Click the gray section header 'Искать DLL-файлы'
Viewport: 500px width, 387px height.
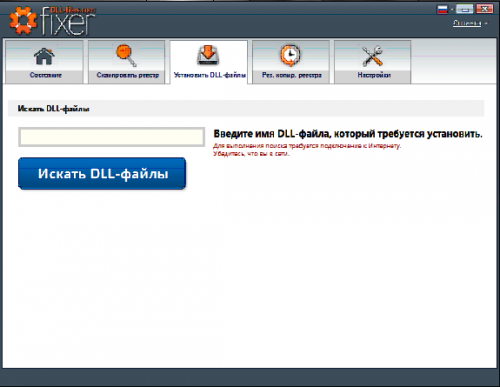click(246, 109)
